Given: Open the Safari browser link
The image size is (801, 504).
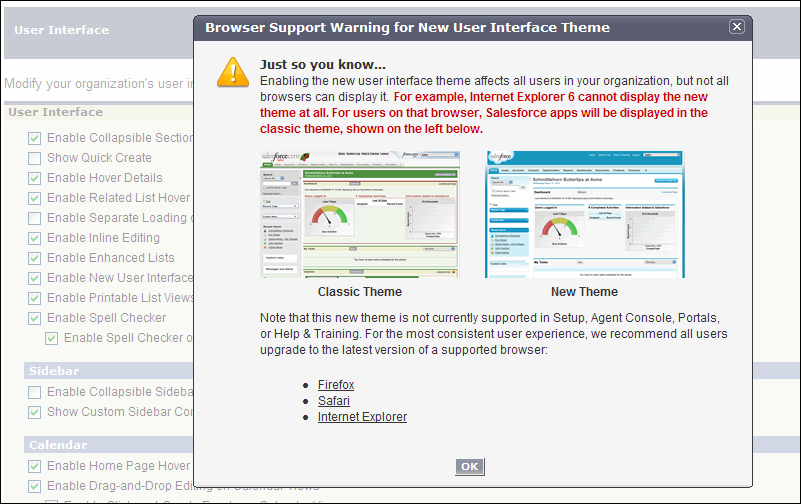Looking at the screenshot, I should click(334, 401).
